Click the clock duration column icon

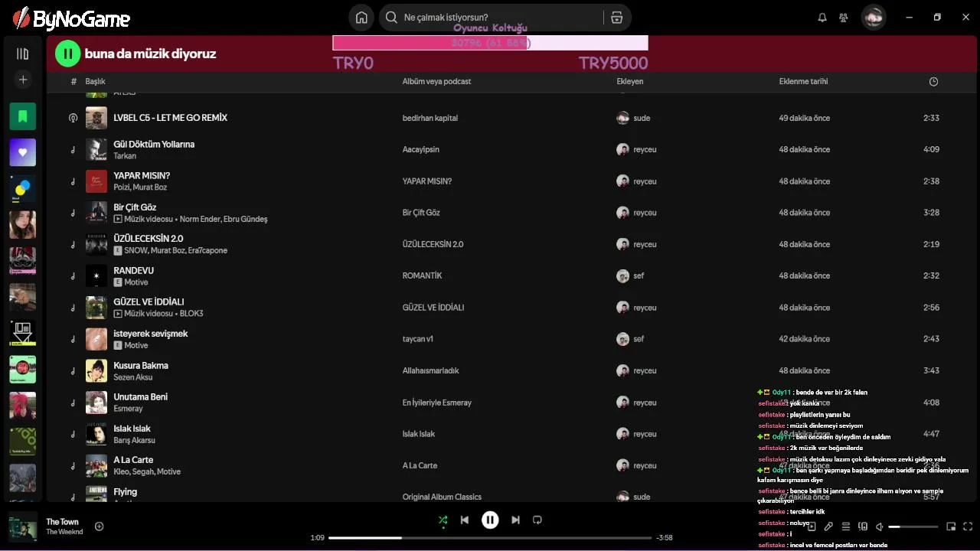point(933,81)
